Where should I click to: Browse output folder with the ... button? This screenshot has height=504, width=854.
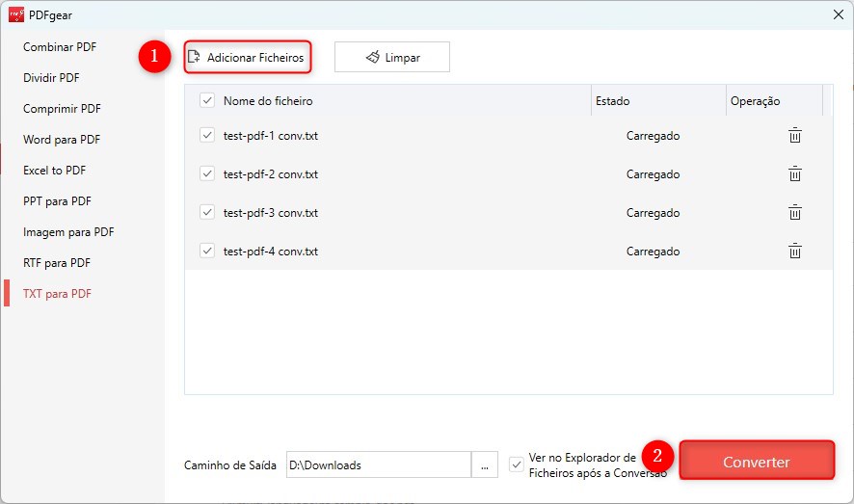pyautogui.click(x=484, y=464)
